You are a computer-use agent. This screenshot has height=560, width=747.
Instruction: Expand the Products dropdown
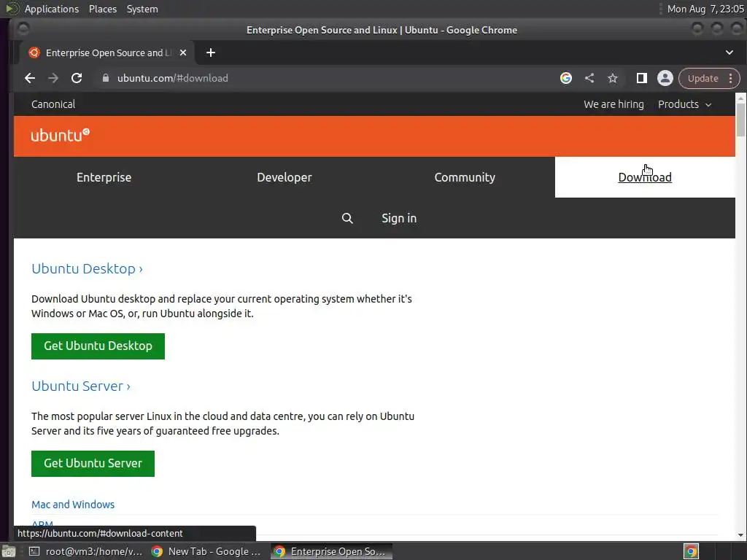[684, 104]
